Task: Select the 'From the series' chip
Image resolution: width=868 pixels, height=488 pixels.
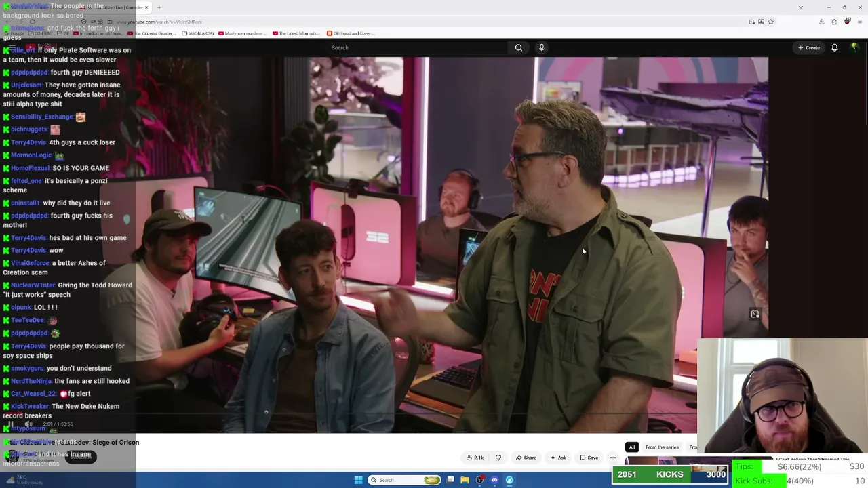Action: 662,447
